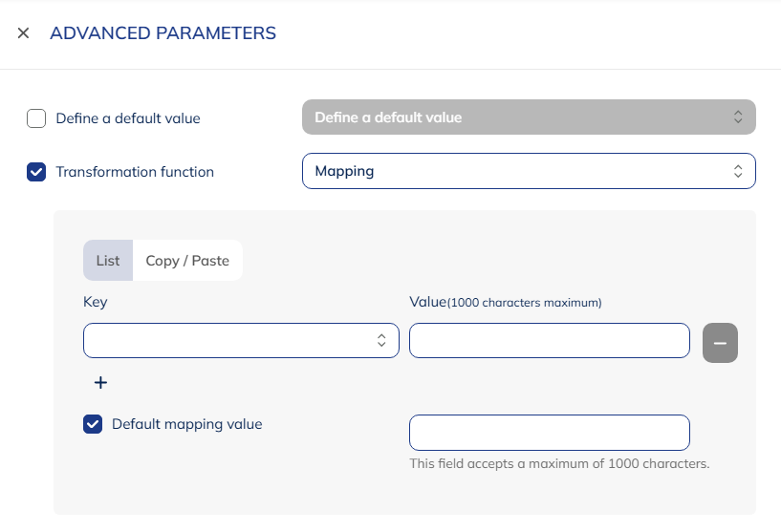Remove the mapping row with minus button
Viewport: 781px width, 532px height.
tap(720, 342)
